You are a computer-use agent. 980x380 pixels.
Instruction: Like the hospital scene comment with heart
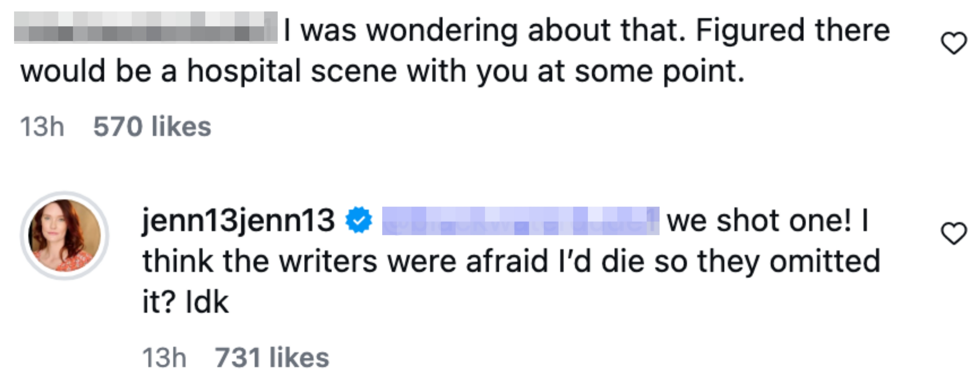[x=953, y=43]
